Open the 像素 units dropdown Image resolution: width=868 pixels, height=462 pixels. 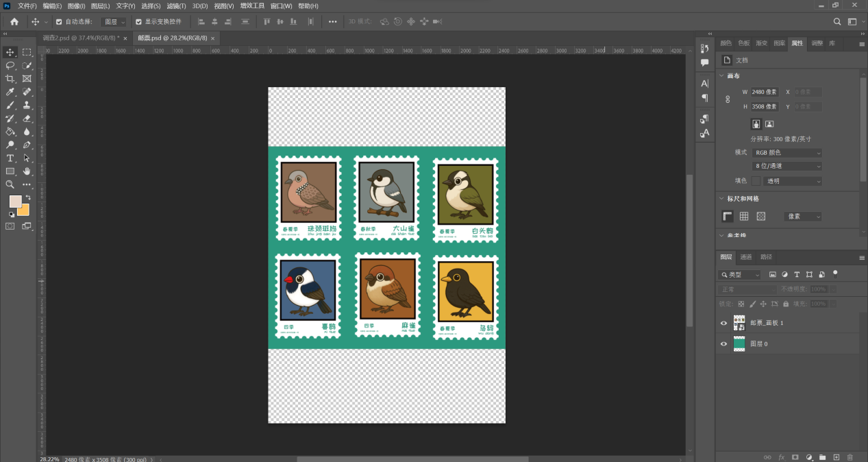tap(802, 216)
